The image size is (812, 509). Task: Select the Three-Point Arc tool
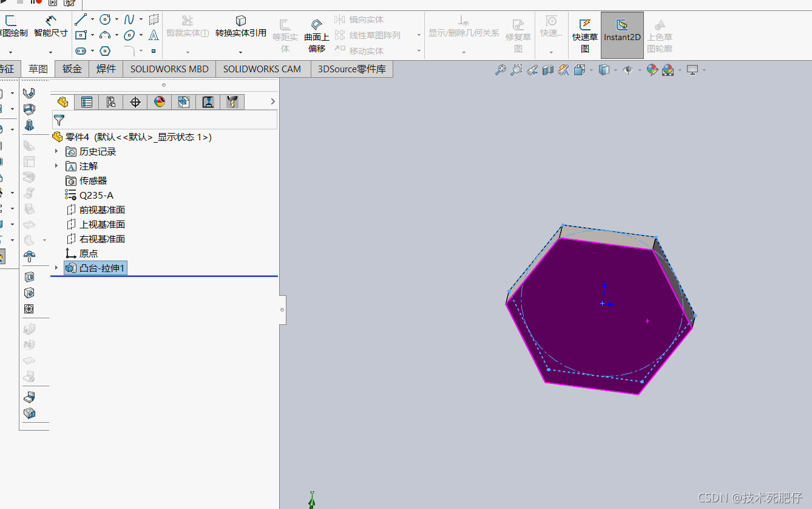105,35
